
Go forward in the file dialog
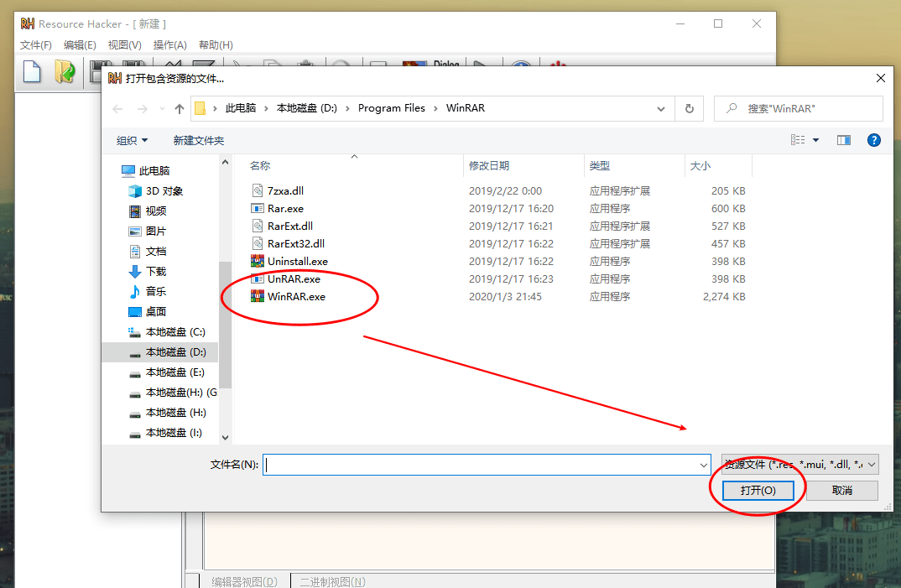point(142,109)
